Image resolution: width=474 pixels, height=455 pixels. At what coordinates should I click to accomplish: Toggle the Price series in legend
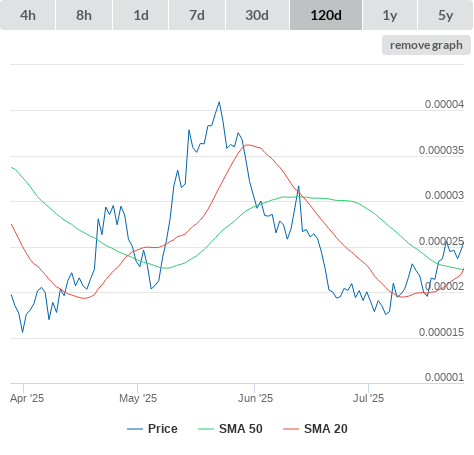163,429
